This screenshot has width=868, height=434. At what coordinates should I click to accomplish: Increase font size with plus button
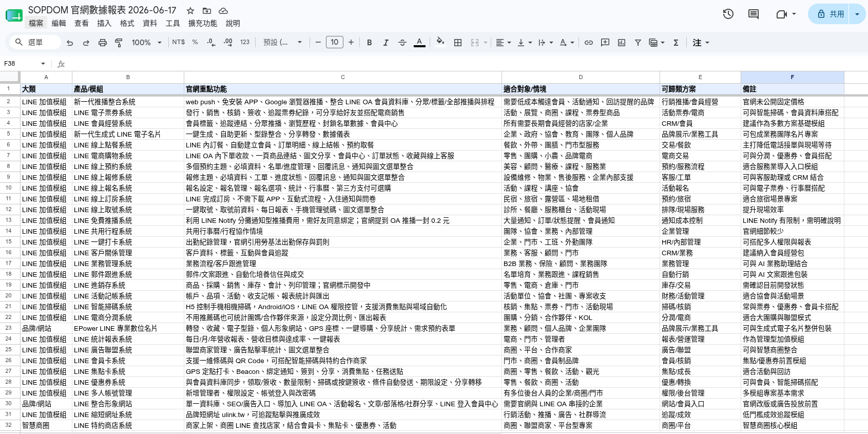click(x=351, y=43)
